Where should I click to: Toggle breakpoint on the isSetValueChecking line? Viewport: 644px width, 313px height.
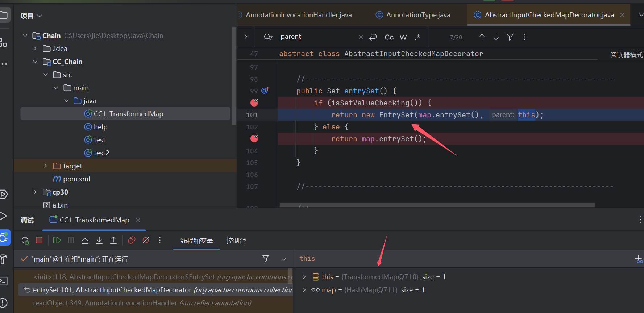[x=254, y=103]
